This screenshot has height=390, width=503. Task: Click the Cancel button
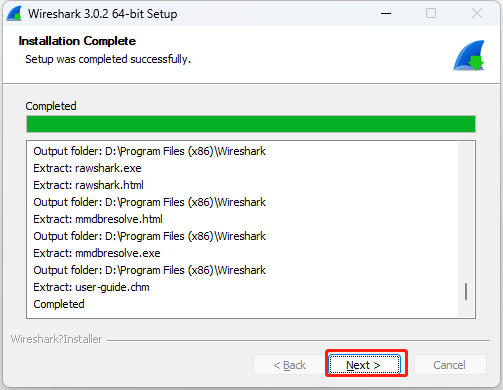click(x=450, y=365)
